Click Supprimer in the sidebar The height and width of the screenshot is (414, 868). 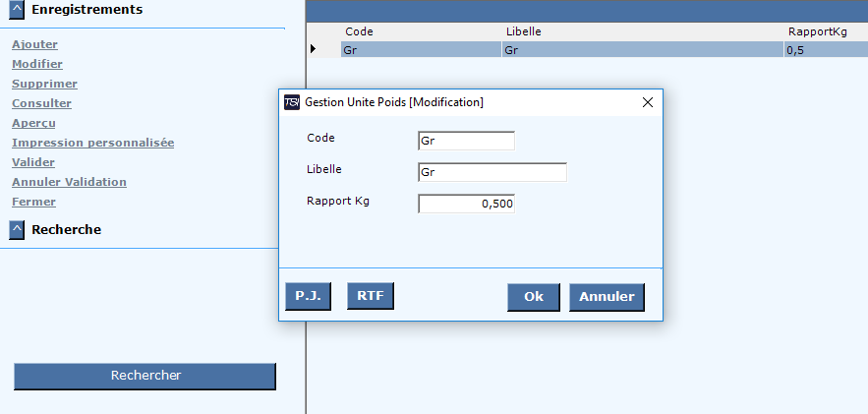pyautogui.click(x=44, y=84)
